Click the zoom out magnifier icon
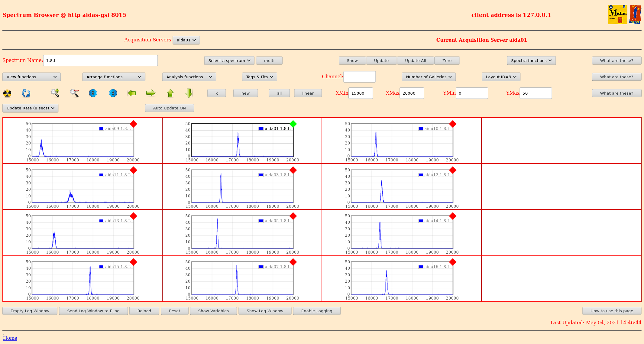Image resolution: width=644 pixels, height=344 pixels. [x=74, y=93]
